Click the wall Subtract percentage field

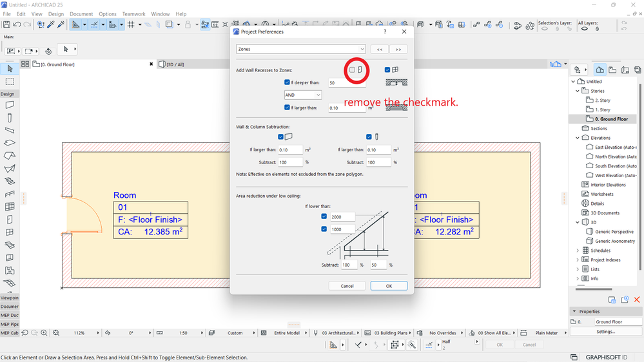pyautogui.click(x=290, y=162)
